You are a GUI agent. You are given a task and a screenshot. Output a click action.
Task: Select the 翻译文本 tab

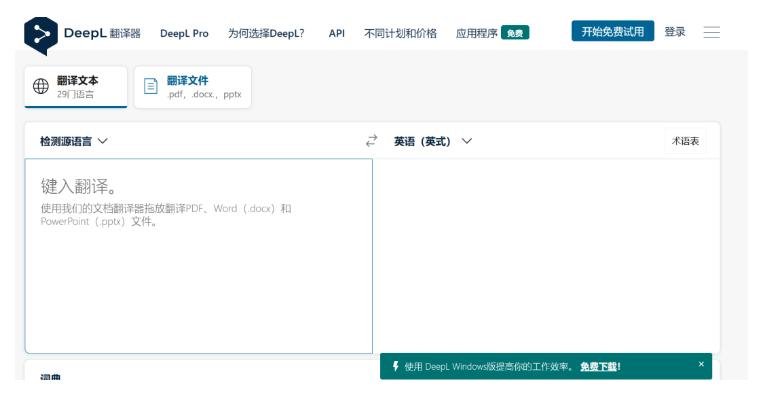pos(76,87)
